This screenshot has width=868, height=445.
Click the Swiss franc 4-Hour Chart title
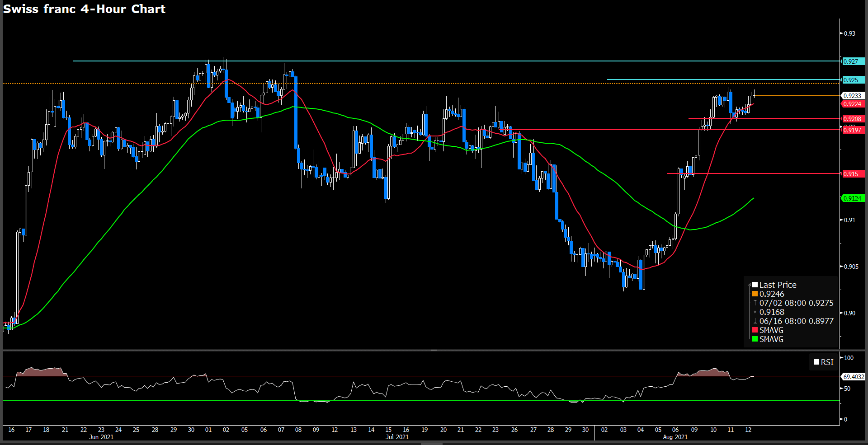[85, 9]
